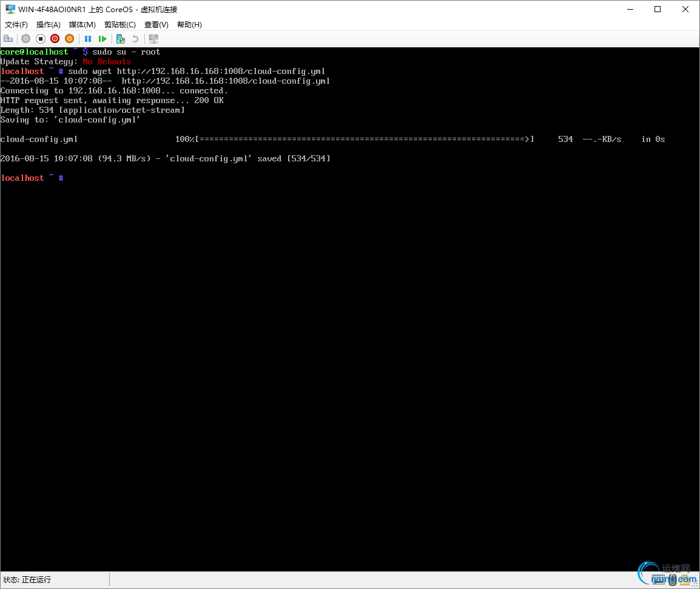The height and width of the screenshot is (589, 700).
Task: Open the 媒体(M) menu
Action: 82,24
